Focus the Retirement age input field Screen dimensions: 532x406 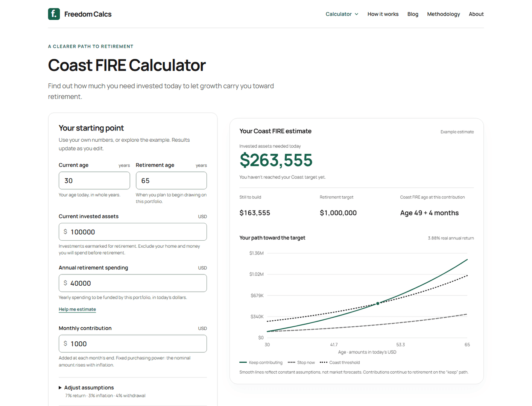click(171, 180)
